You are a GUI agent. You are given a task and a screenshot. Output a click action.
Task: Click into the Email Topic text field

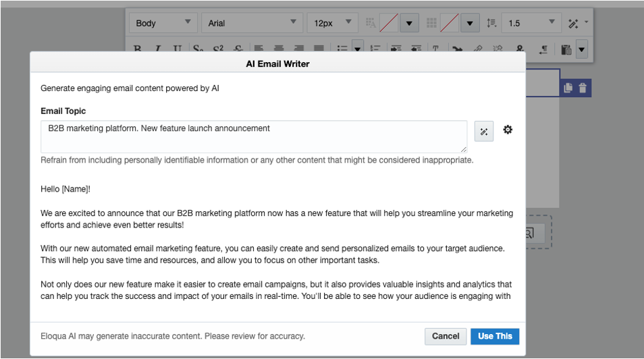point(253,136)
